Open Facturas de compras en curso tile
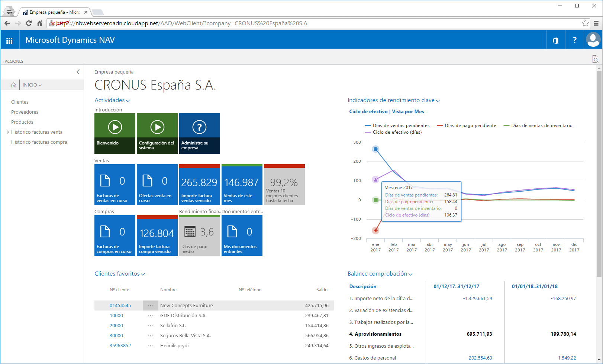Image resolution: width=603 pixels, height=364 pixels. click(115, 235)
